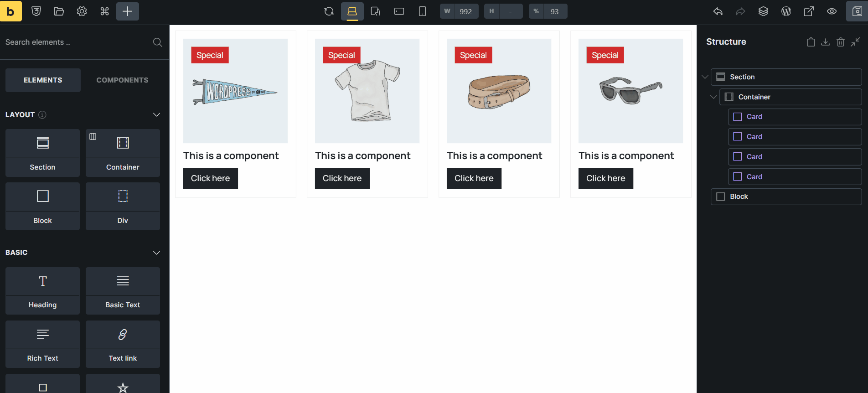Click the redo arrow icon
The height and width of the screenshot is (393, 868).
pos(741,11)
